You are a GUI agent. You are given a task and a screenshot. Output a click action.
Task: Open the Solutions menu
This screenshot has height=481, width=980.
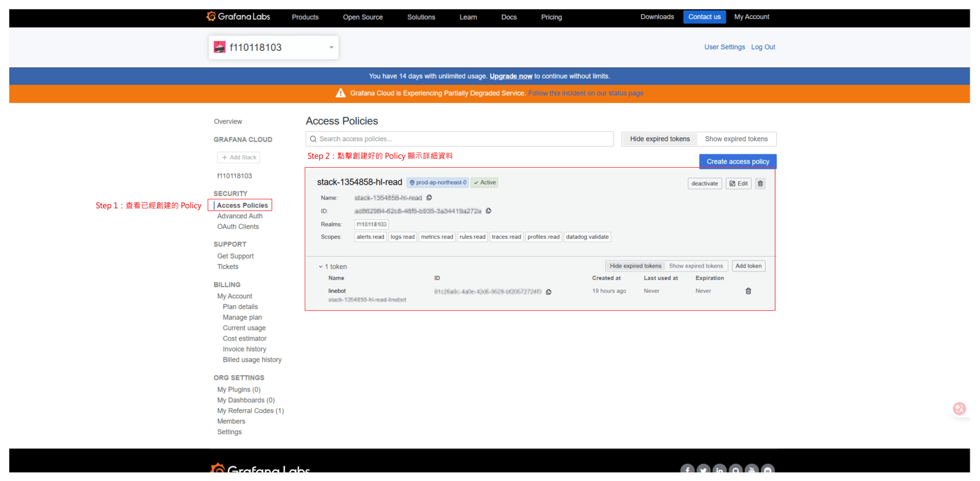pyautogui.click(x=421, y=17)
